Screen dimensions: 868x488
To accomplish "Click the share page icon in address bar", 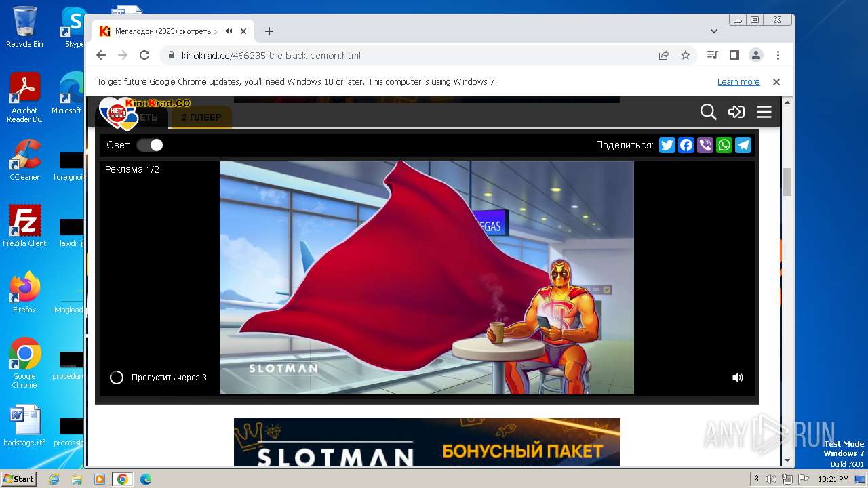I will (664, 55).
